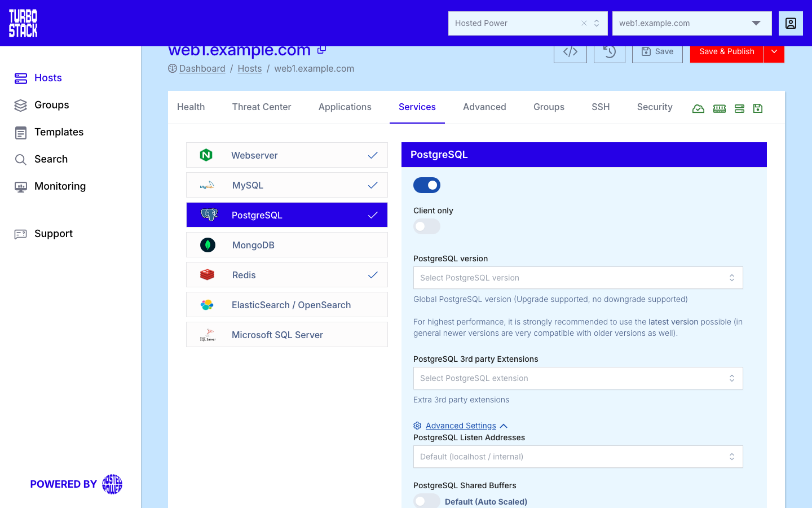Toggle PostgreSQL Shared Buffers default switch
Screen dimensions: 812x508
427,501
